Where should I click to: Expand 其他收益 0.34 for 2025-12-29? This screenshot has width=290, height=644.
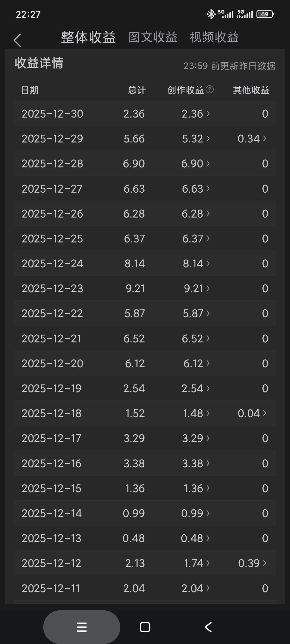coord(252,139)
